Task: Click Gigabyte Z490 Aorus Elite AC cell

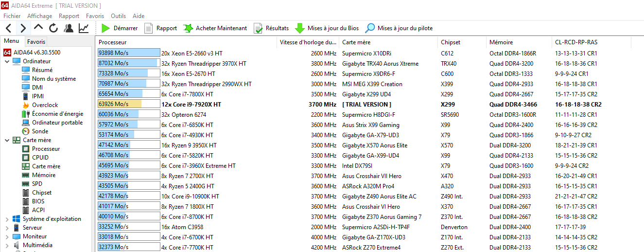Action: click(x=379, y=197)
